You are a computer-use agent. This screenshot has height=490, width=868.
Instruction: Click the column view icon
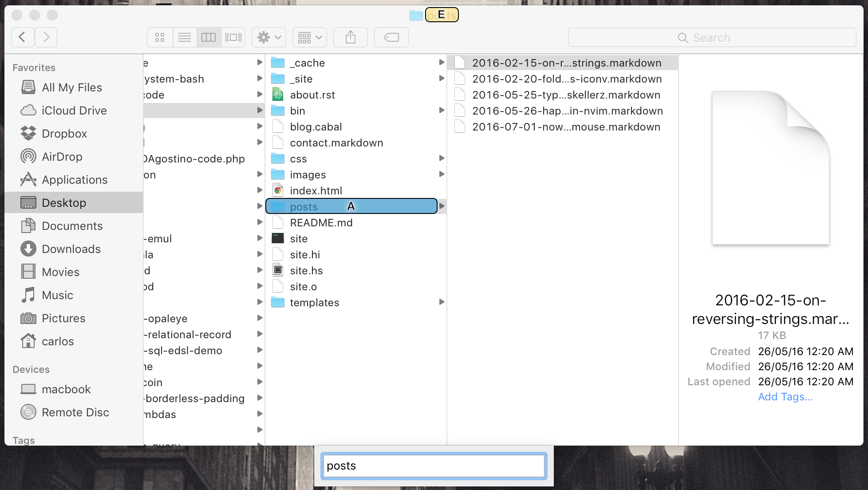tap(209, 37)
